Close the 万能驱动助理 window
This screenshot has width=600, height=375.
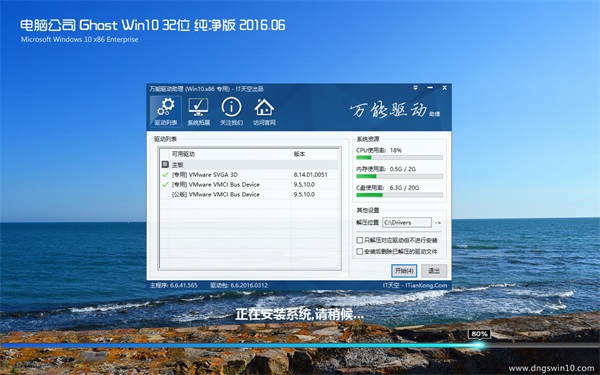click(445, 88)
